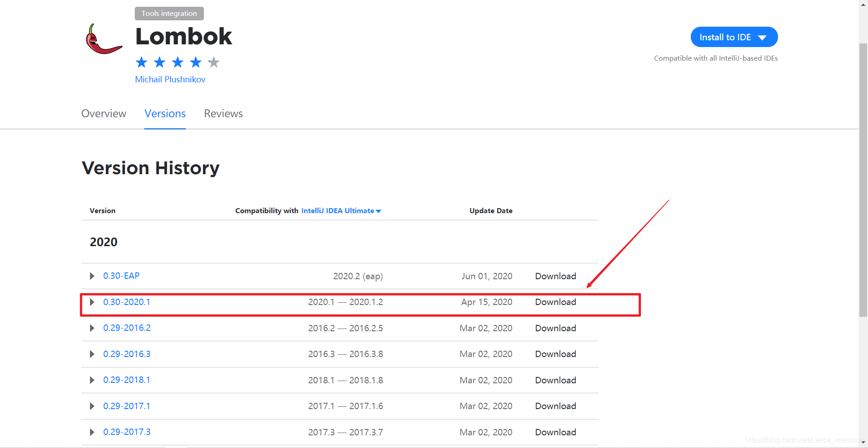This screenshot has width=868, height=448.
Task: Click the Lombok chili pepper logo
Action: coord(104,39)
